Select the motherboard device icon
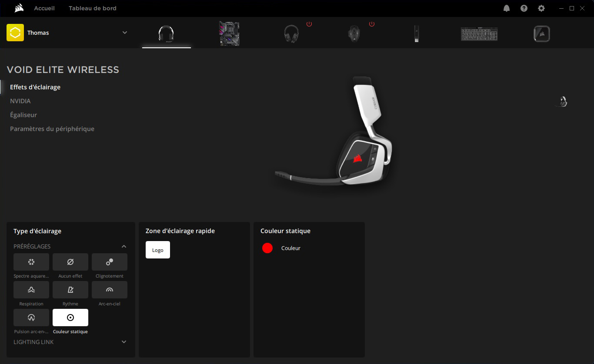The width and height of the screenshot is (594, 364). pyautogui.click(x=229, y=33)
